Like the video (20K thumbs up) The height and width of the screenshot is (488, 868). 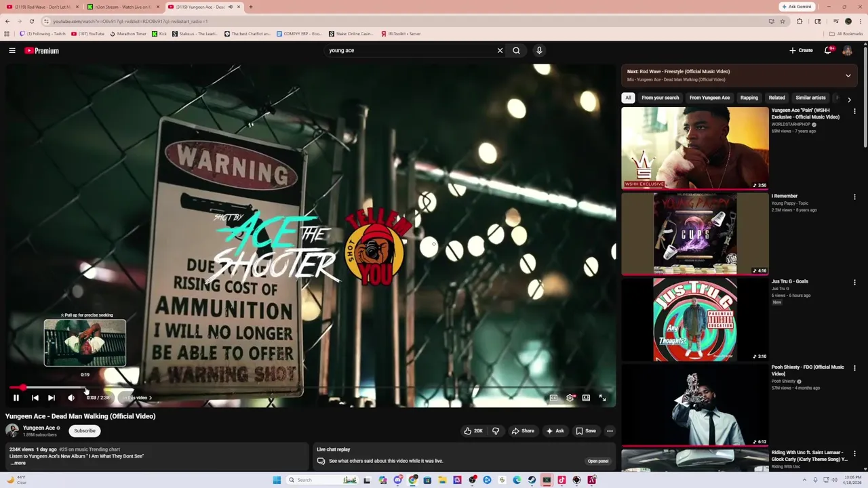point(473,430)
